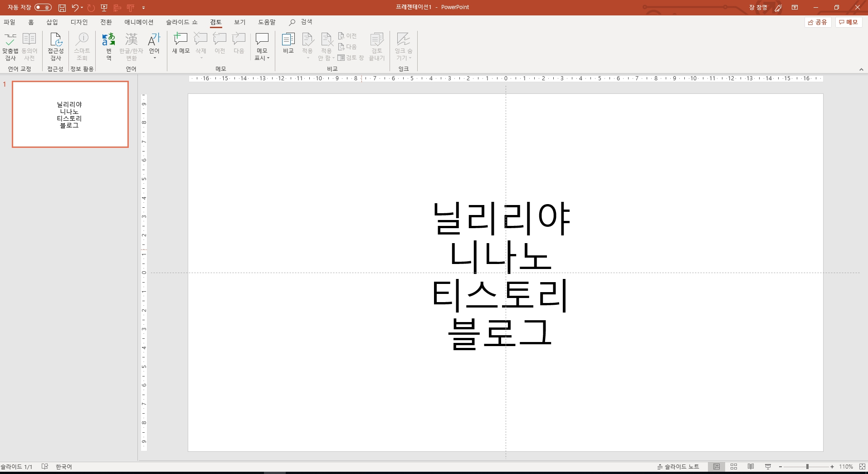Go to 다음 next comment
868x474 pixels.
click(x=239, y=44)
